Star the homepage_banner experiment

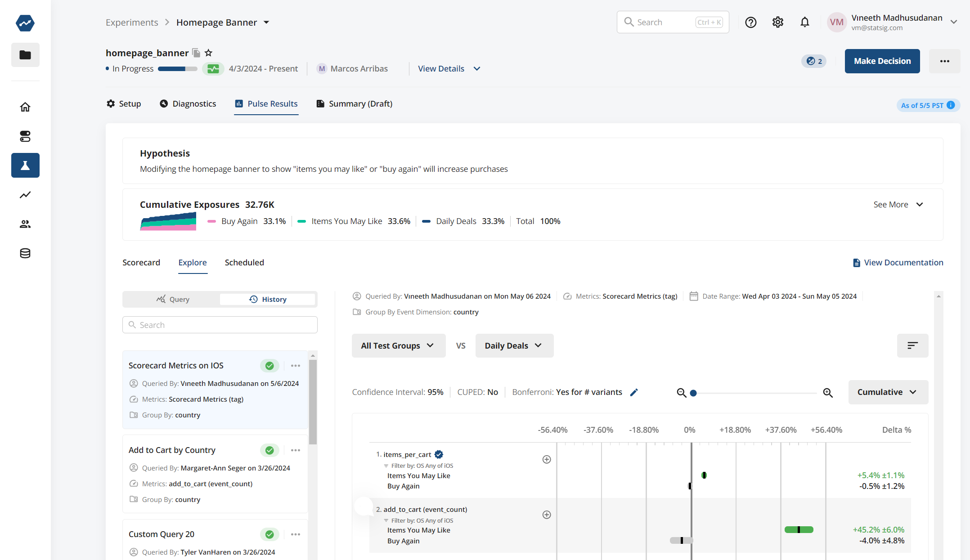tap(208, 53)
